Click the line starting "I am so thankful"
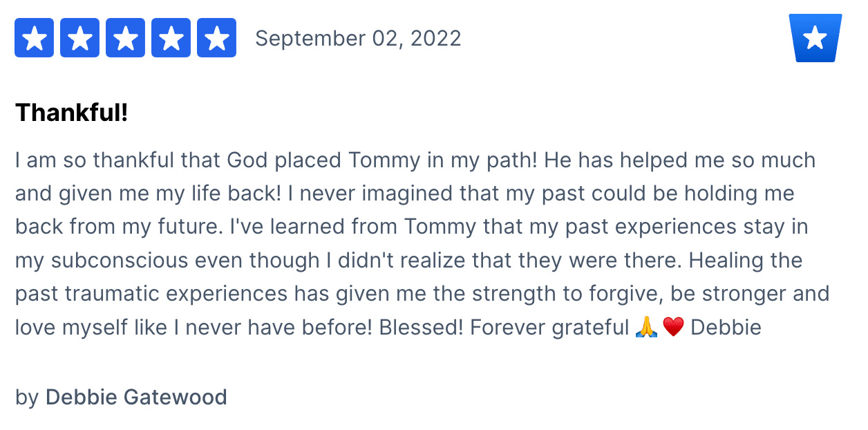The image size is (868, 430). pyautogui.click(x=415, y=160)
